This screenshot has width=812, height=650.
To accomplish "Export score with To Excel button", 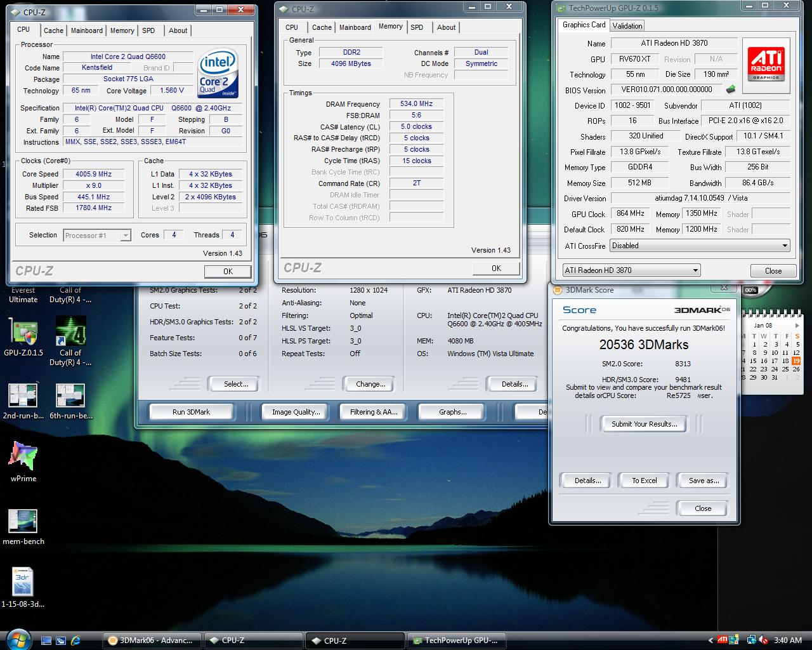I will tap(644, 481).
